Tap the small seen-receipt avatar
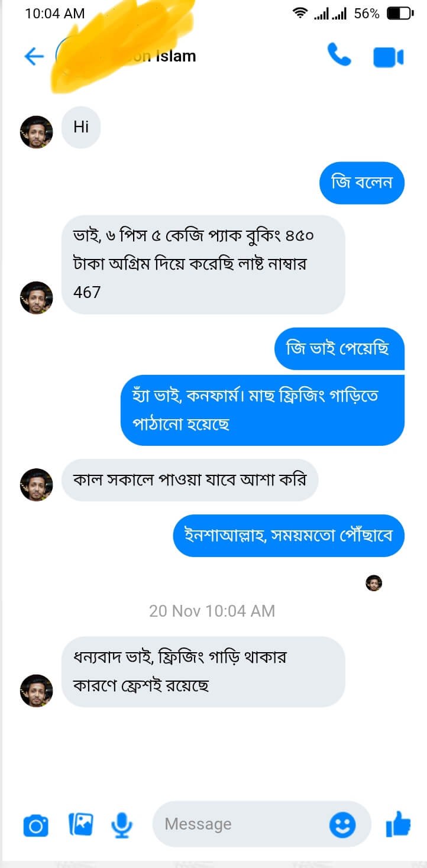The height and width of the screenshot is (868, 427). [374, 583]
